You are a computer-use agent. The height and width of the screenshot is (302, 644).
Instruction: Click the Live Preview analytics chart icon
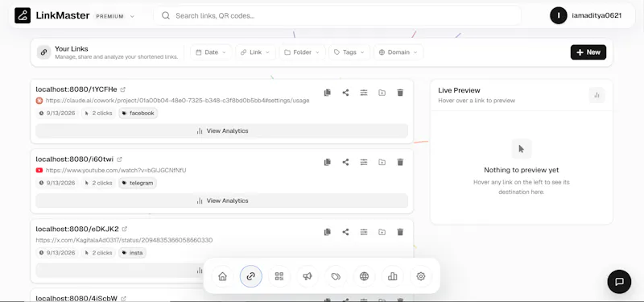point(597,95)
